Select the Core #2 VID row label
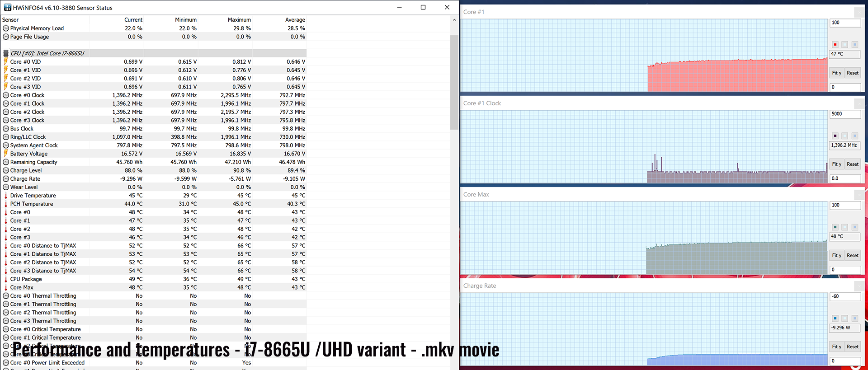 click(x=25, y=79)
